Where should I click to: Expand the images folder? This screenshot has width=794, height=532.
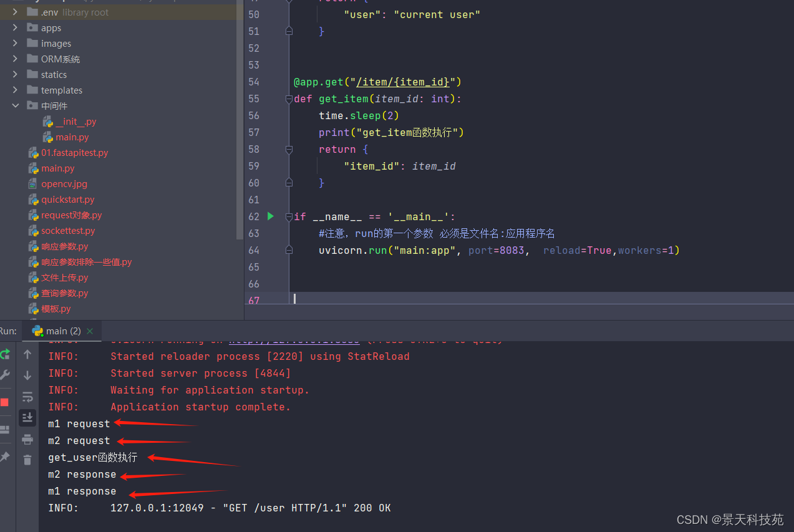pos(15,43)
